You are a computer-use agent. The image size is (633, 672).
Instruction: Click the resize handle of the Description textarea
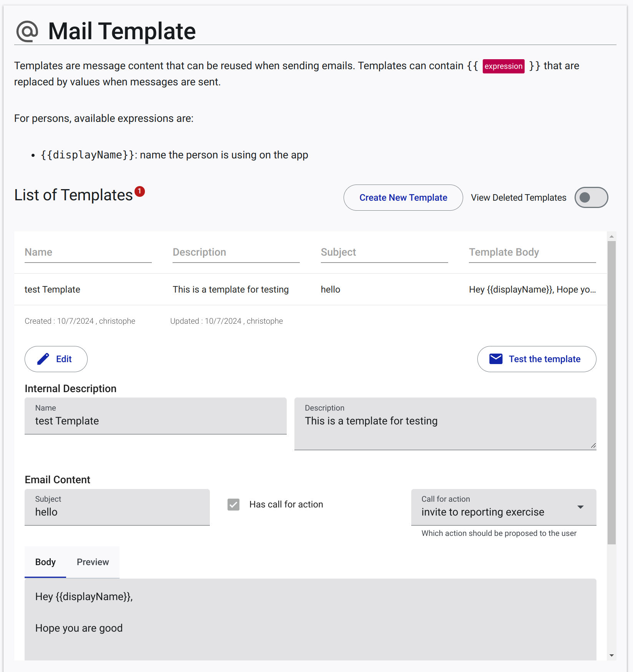tap(593, 446)
